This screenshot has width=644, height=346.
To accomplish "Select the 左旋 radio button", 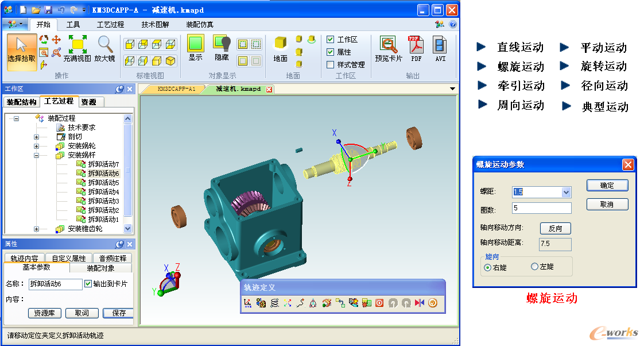I will click(x=535, y=267).
